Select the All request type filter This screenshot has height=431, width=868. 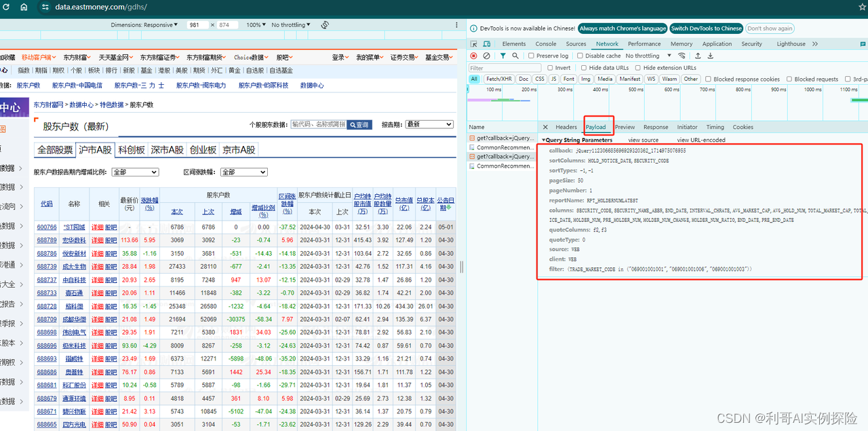(474, 79)
